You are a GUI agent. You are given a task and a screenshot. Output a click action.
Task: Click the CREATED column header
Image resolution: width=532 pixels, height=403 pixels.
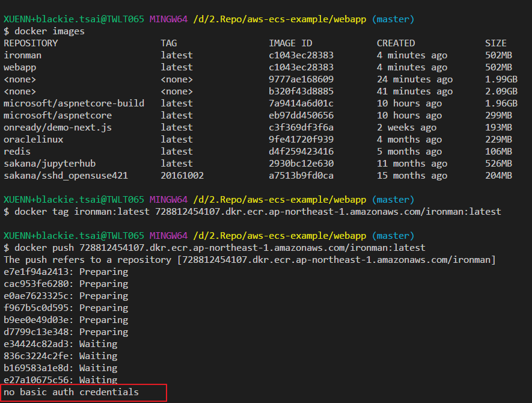396,43
